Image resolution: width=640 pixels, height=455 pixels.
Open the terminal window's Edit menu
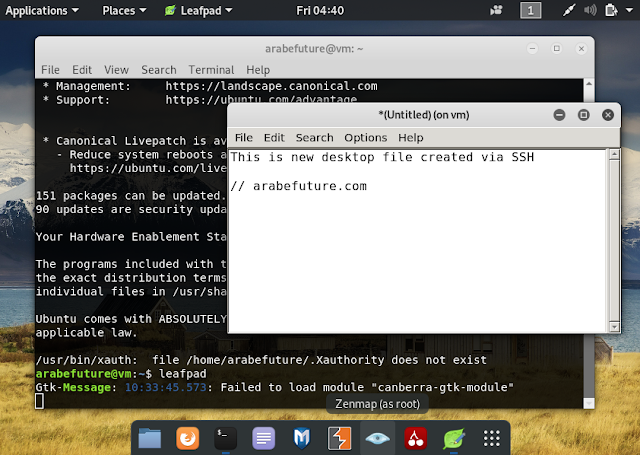coord(82,70)
